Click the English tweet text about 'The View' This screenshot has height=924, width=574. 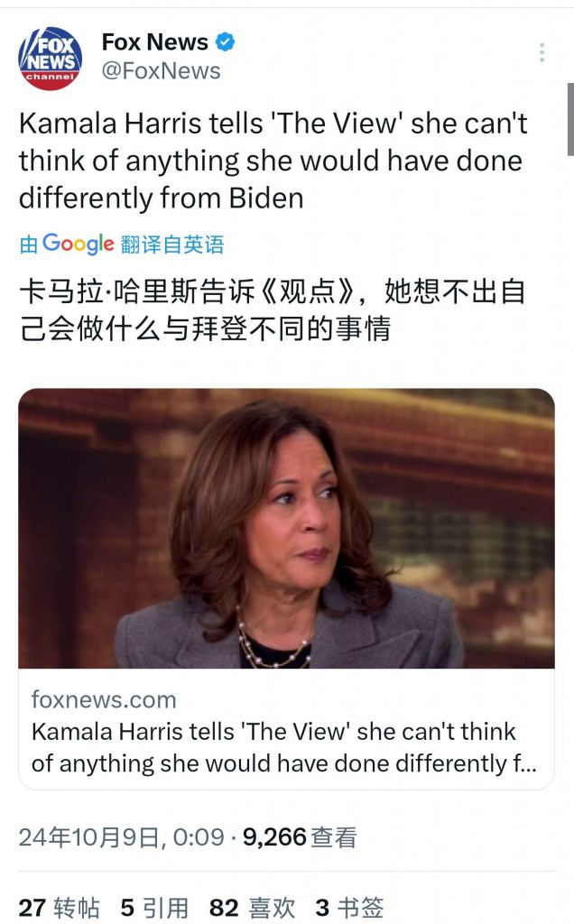click(x=273, y=161)
